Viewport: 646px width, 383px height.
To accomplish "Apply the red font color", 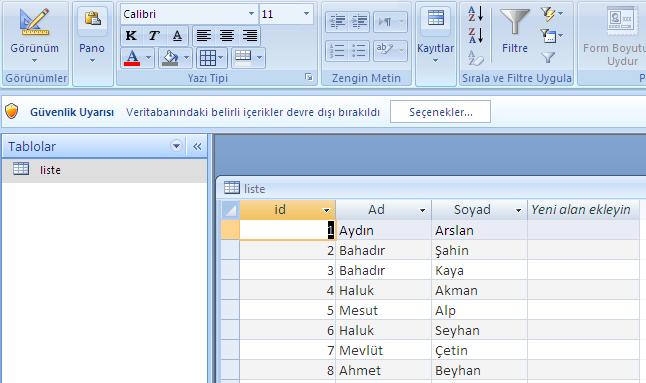I will 132,58.
